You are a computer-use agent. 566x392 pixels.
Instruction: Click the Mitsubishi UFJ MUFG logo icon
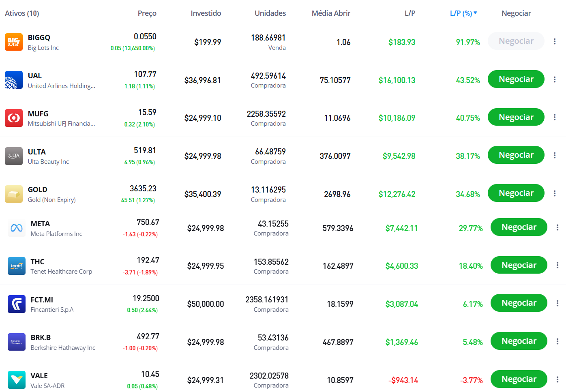point(14,118)
